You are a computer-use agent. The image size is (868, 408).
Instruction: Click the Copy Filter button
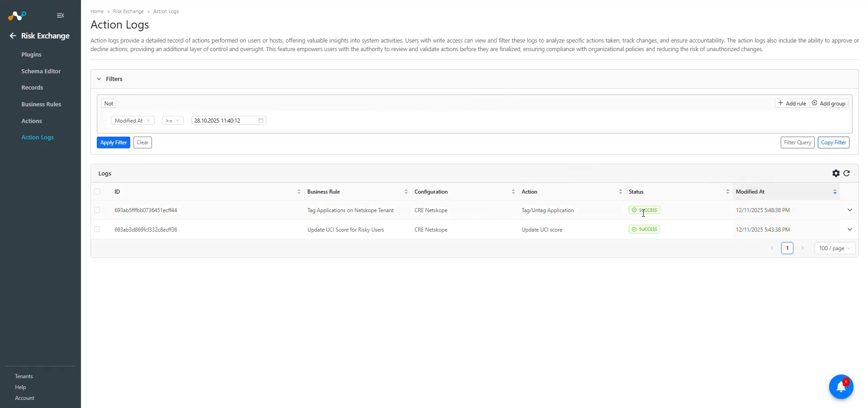tap(834, 142)
